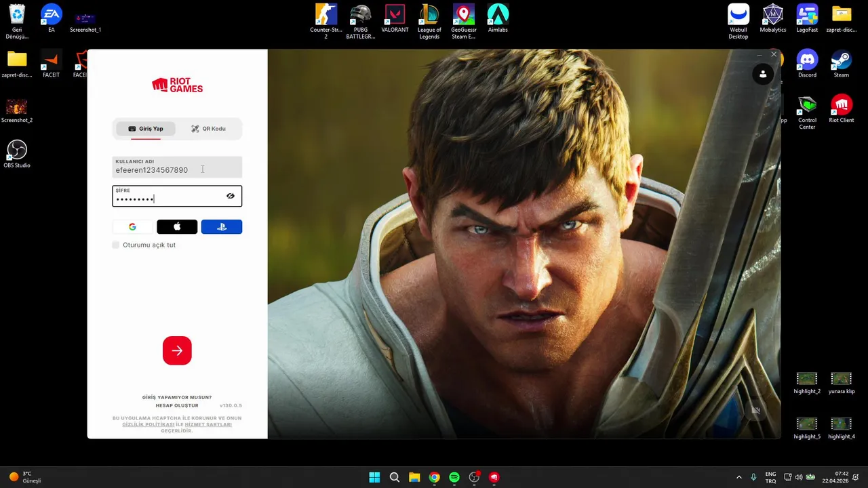Click the microphone tray icon
The image size is (868, 488).
click(753, 477)
